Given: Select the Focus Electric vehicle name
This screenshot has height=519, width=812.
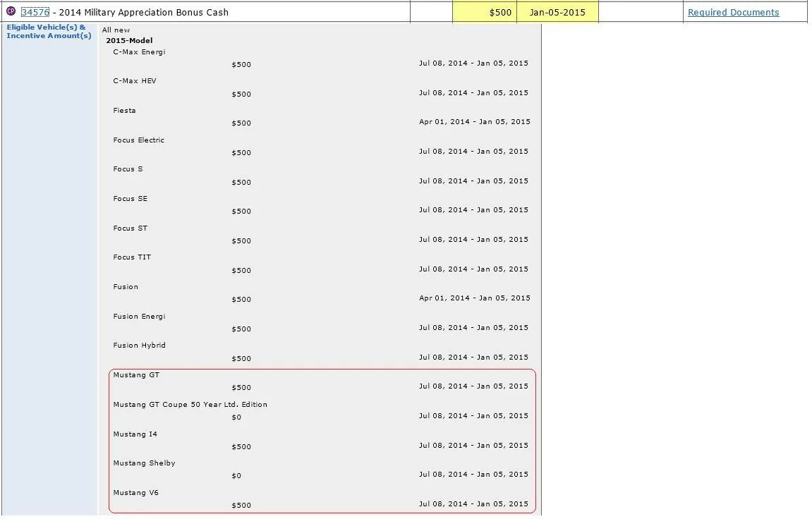Looking at the screenshot, I should coord(139,140).
